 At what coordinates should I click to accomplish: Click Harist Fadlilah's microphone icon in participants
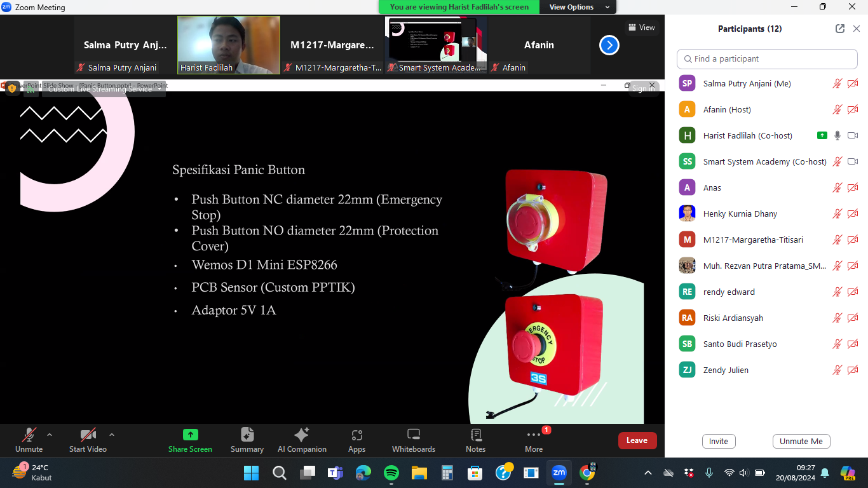pos(837,135)
